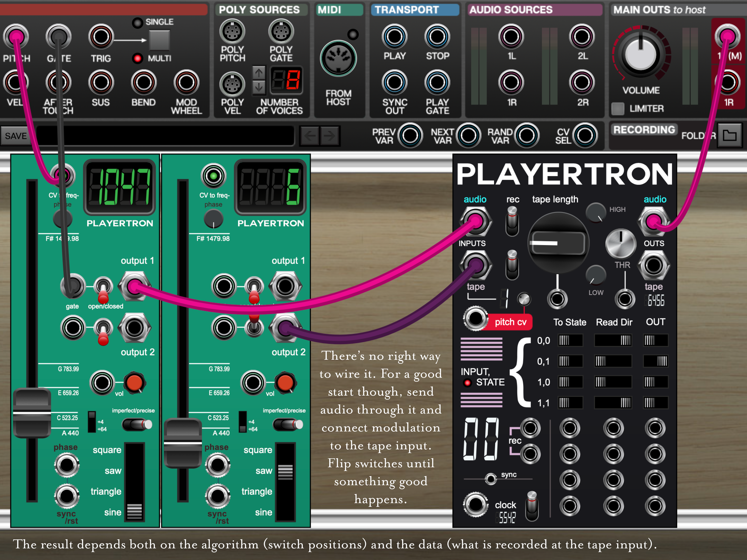Click the preset name display field
Viewport: 747px width, 560px height.
point(165,136)
